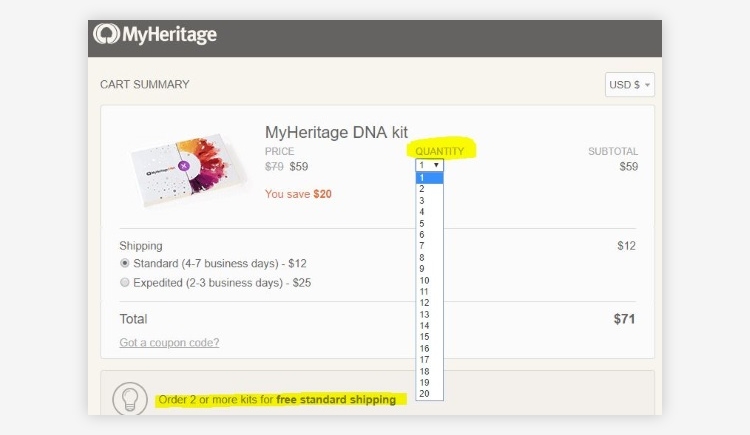Image resolution: width=750 pixels, height=435 pixels.
Task: Choose quantity 3 from the list
Action: tap(429, 201)
